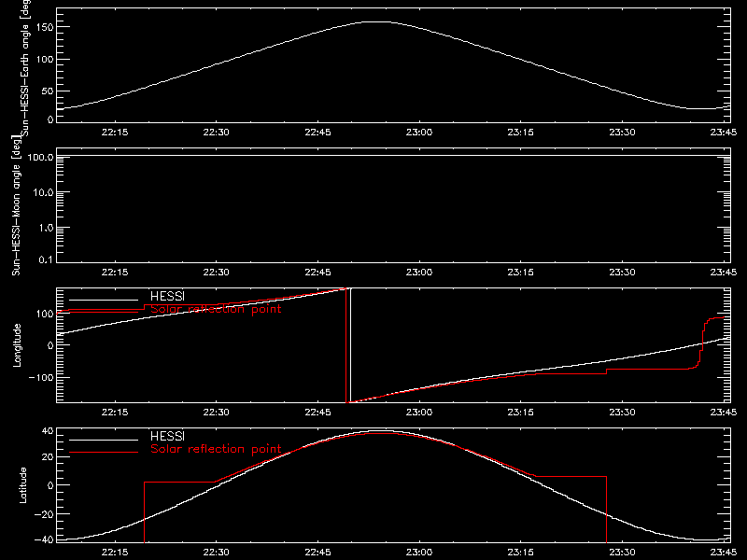Click the 40 tick on Latitude axis
The width and height of the screenshot is (747, 560).
tap(48, 431)
